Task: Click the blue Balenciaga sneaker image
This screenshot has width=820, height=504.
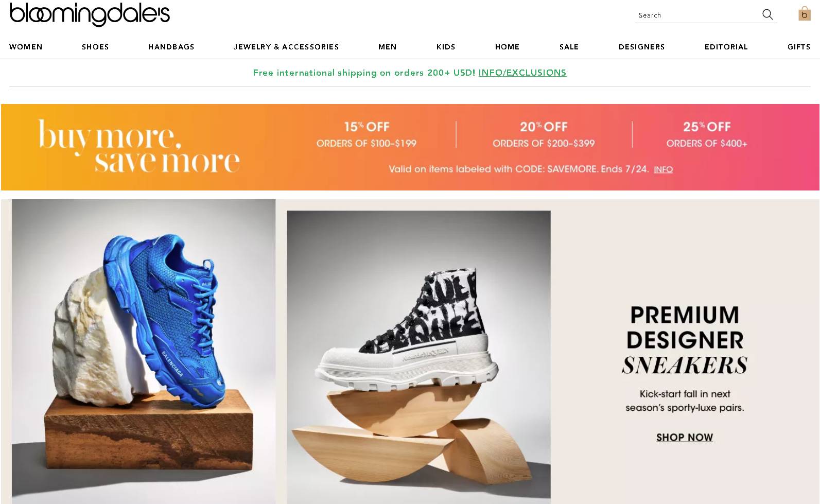Action: tap(144, 351)
